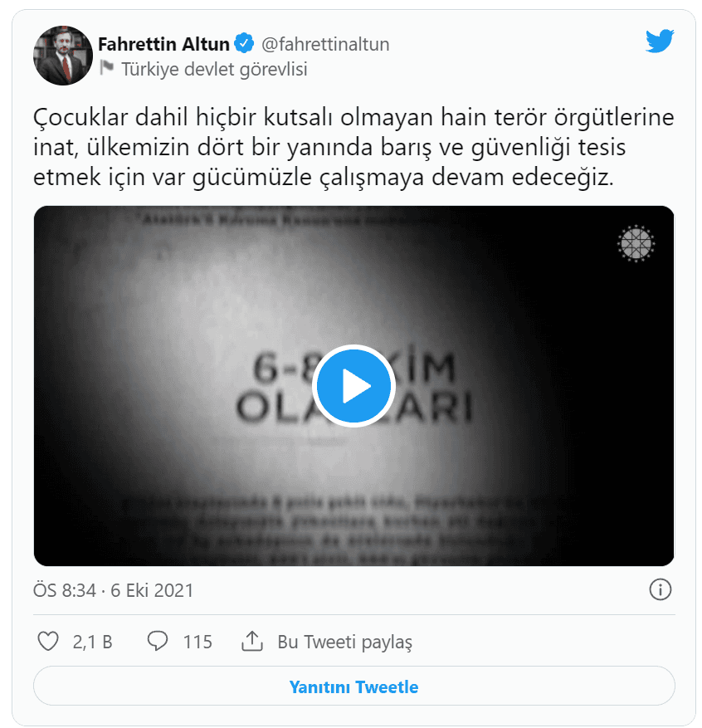
Task: Like the tweet with heart icon
Action: (x=48, y=641)
